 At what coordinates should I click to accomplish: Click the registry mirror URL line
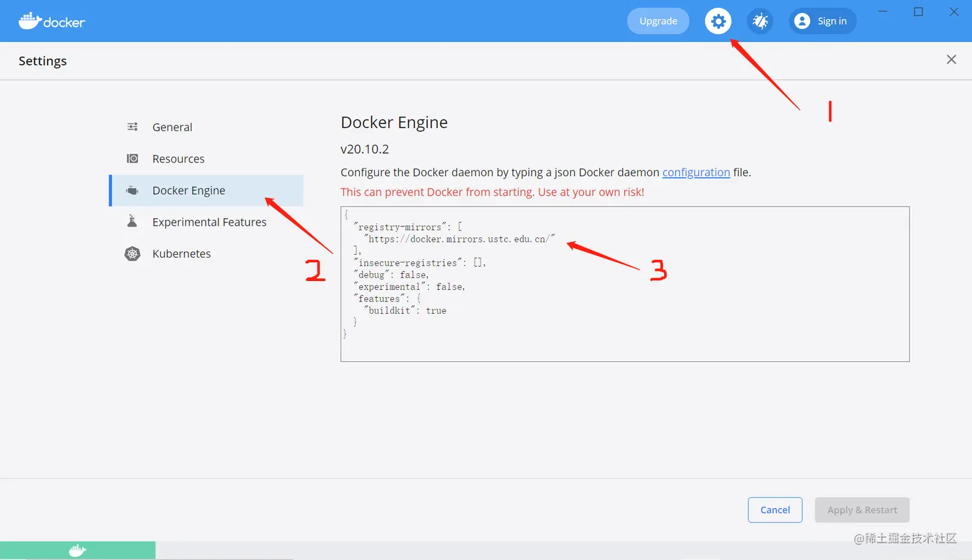coord(460,239)
